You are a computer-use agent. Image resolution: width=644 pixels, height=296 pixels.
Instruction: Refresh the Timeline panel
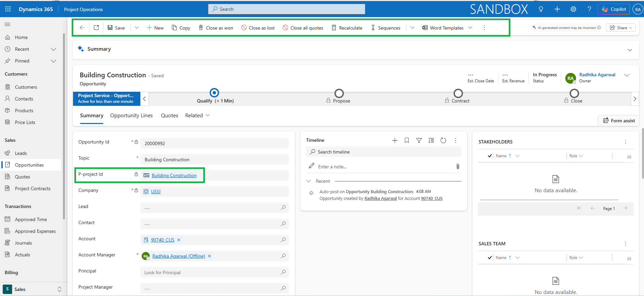pyautogui.click(x=443, y=140)
